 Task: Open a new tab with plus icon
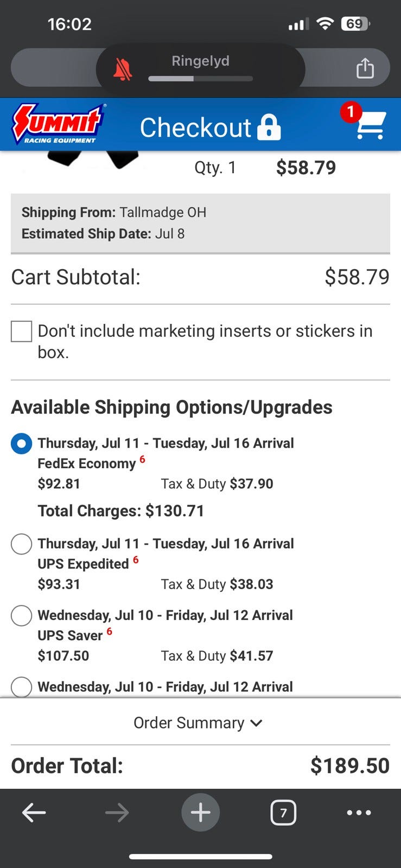[200, 812]
